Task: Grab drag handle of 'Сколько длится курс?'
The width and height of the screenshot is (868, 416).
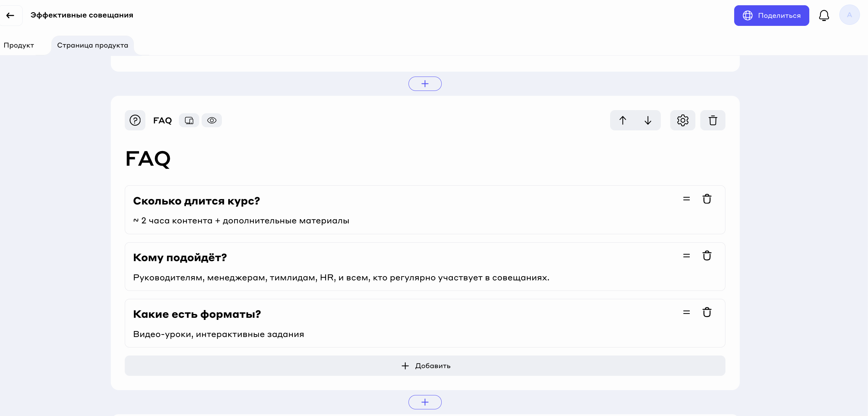Action: click(686, 199)
